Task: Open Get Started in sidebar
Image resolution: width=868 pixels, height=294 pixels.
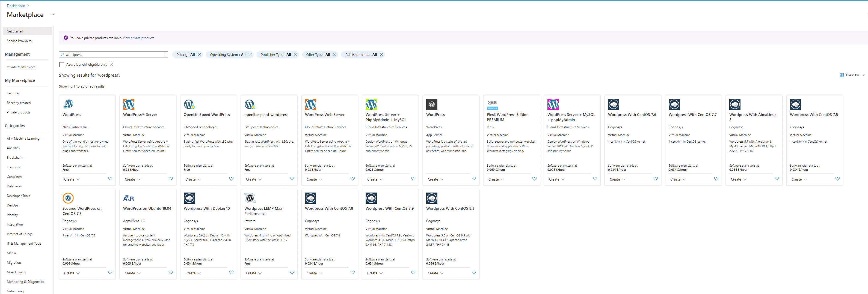Action: coord(27,31)
